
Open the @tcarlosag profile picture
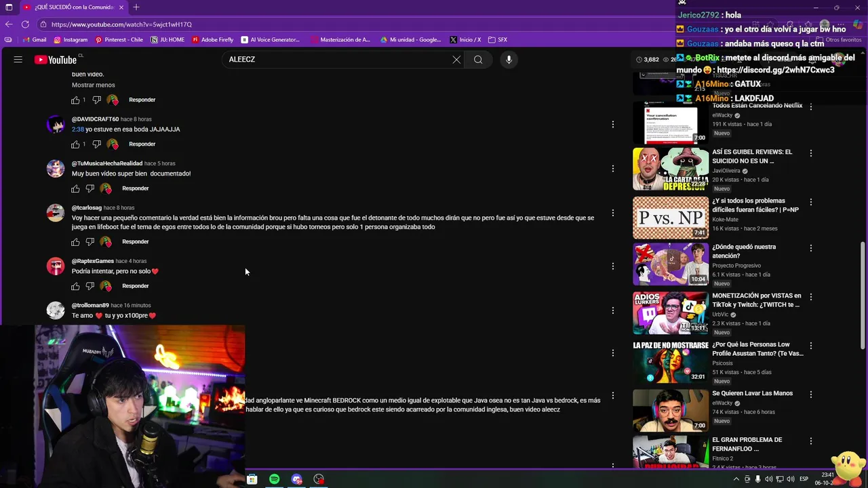point(56,213)
